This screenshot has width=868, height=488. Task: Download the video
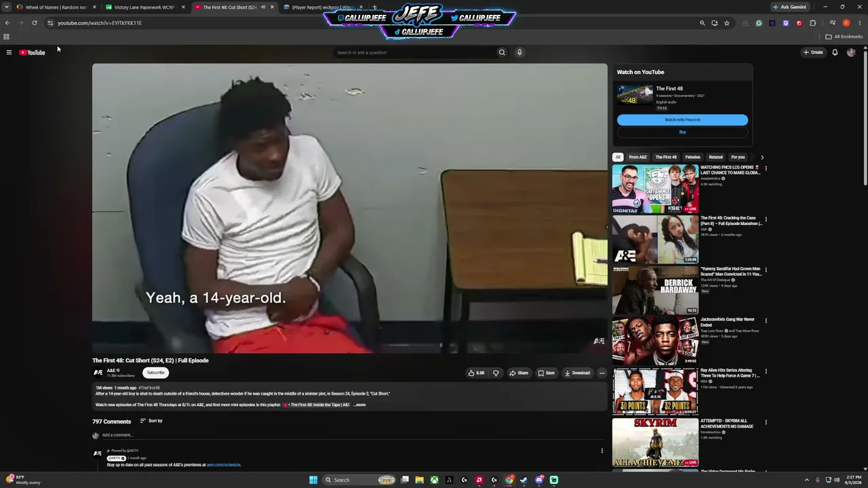point(577,373)
